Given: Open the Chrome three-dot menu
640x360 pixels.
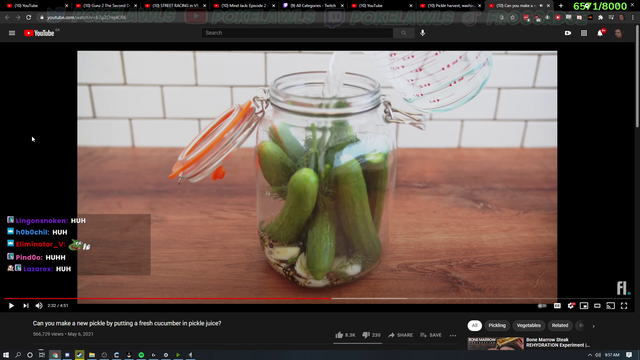Looking at the screenshot, I should 632,18.
